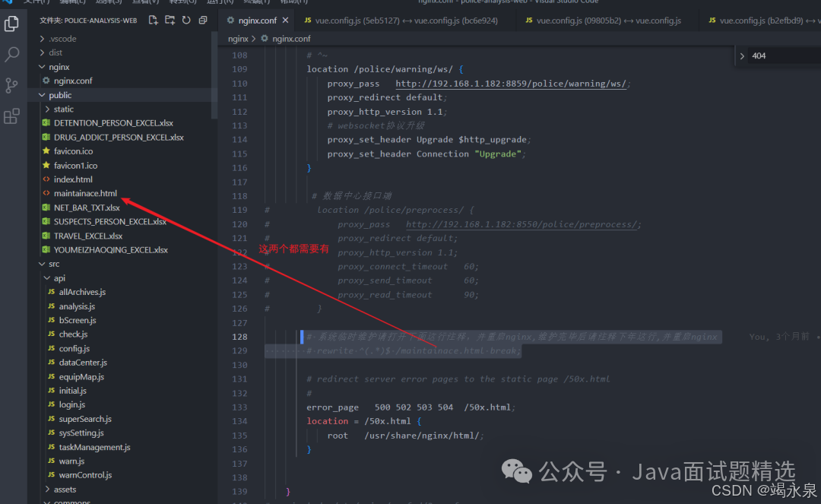The image size is (821, 504).
Task: Open warnControl.js file
Action: (85, 475)
